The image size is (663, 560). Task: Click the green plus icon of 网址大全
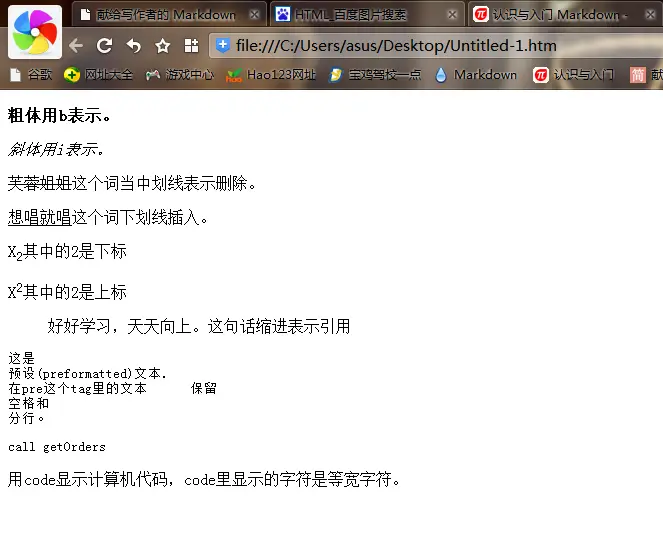click(x=71, y=75)
